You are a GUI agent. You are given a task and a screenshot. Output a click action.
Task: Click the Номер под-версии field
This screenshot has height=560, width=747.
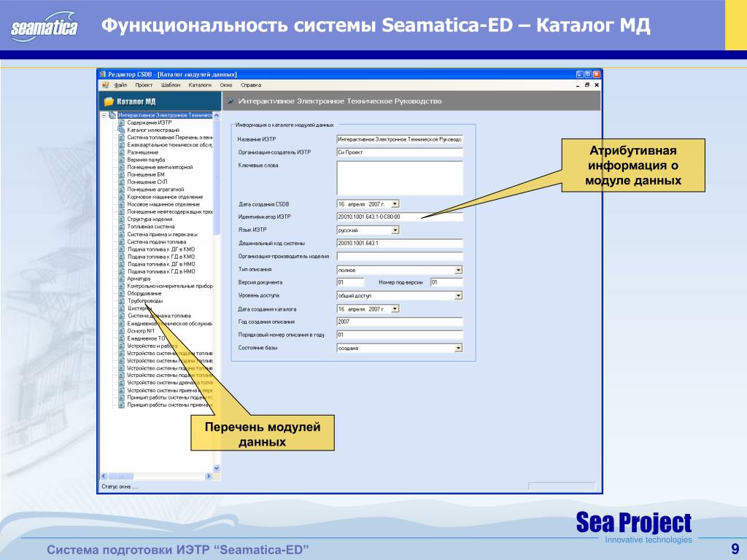[x=446, y=282]
